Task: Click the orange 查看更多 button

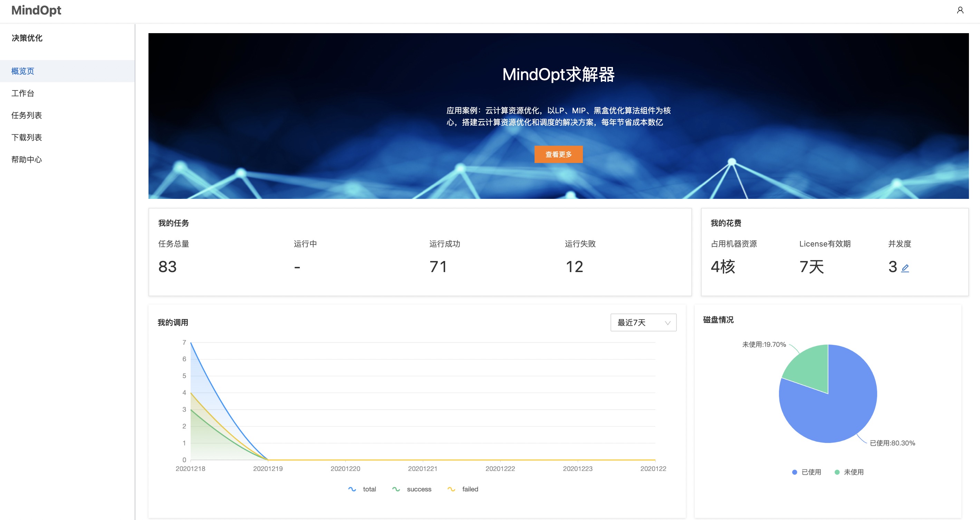Action: coord(558,154)
